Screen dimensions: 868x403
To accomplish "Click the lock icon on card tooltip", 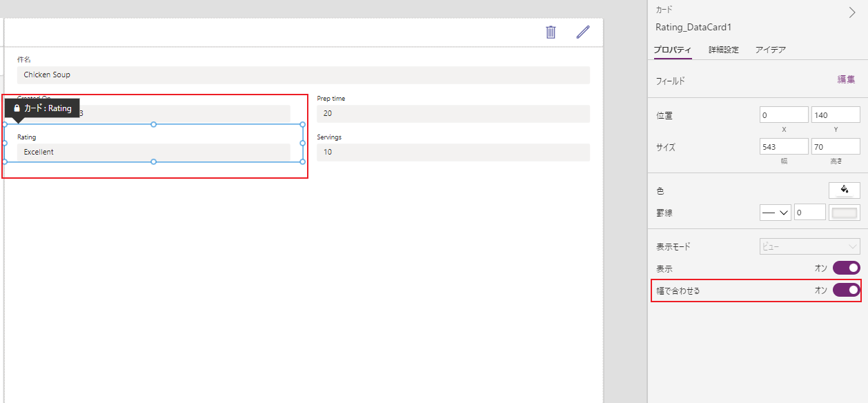I will [17, 108].
